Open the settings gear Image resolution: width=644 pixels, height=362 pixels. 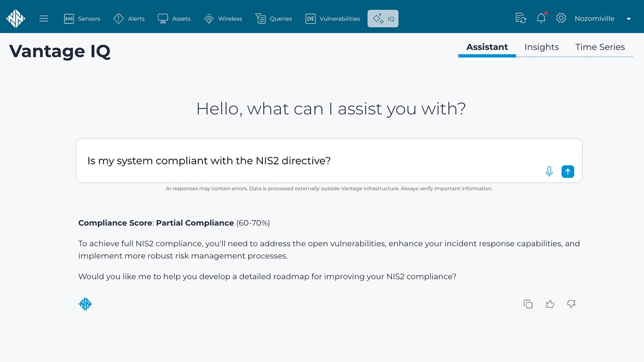561,18
